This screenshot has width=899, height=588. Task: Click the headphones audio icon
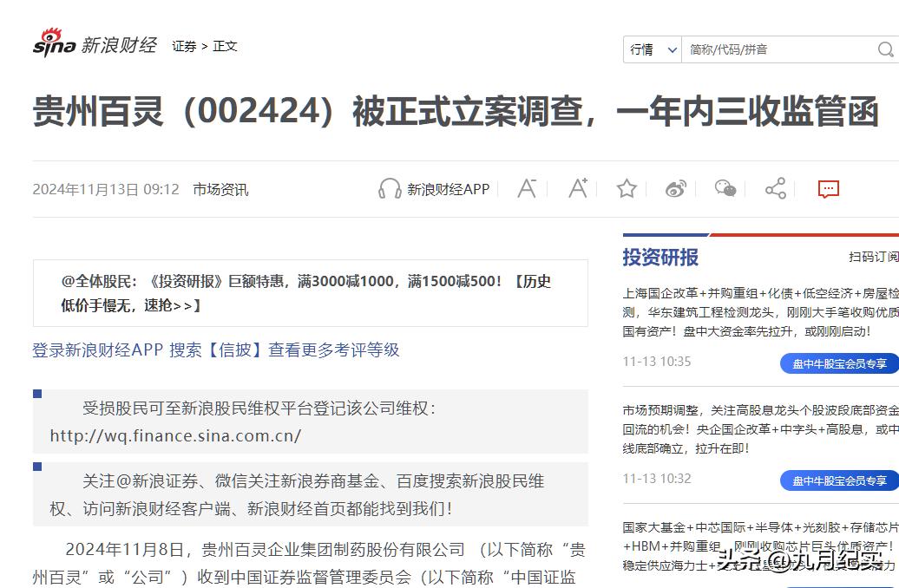click(x=390, y=189)
